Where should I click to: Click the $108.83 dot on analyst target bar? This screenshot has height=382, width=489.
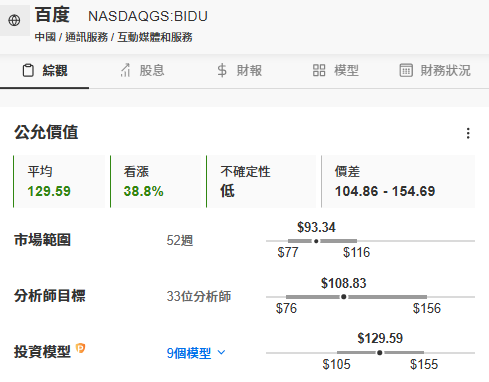(344, 297)
